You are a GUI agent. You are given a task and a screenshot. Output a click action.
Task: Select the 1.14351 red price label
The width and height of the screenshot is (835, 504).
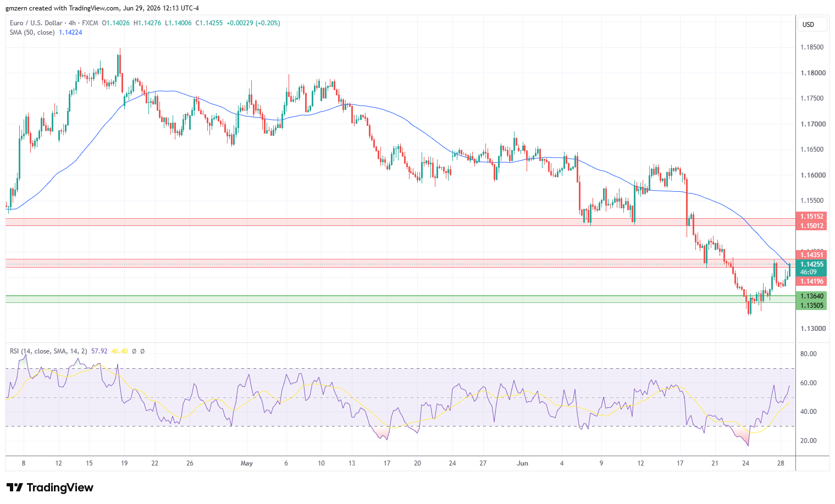pyautogui.click(x=811, y=255)
